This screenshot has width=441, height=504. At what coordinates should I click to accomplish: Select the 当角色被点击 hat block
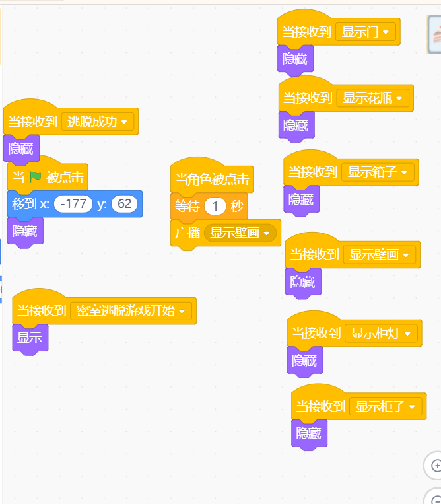[x=212, y=179]
